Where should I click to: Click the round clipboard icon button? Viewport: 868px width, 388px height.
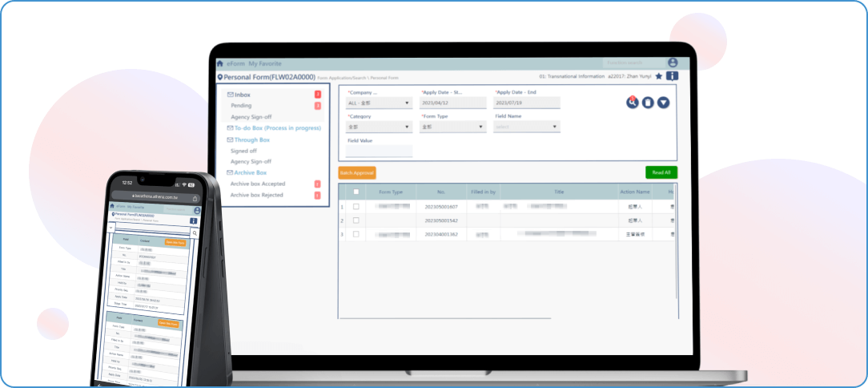tap(648, 102)
